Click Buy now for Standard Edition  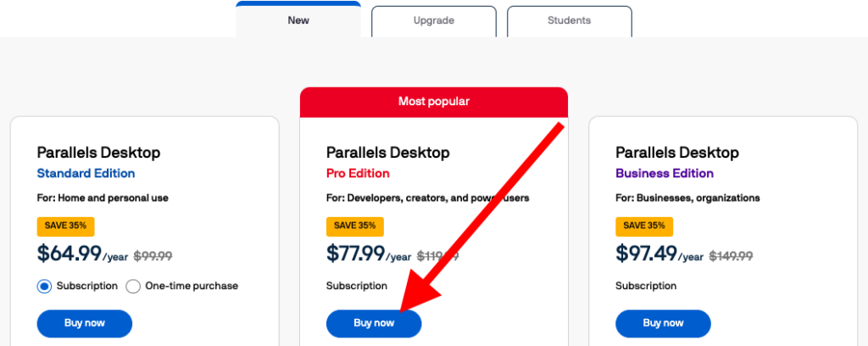(85, 323)
